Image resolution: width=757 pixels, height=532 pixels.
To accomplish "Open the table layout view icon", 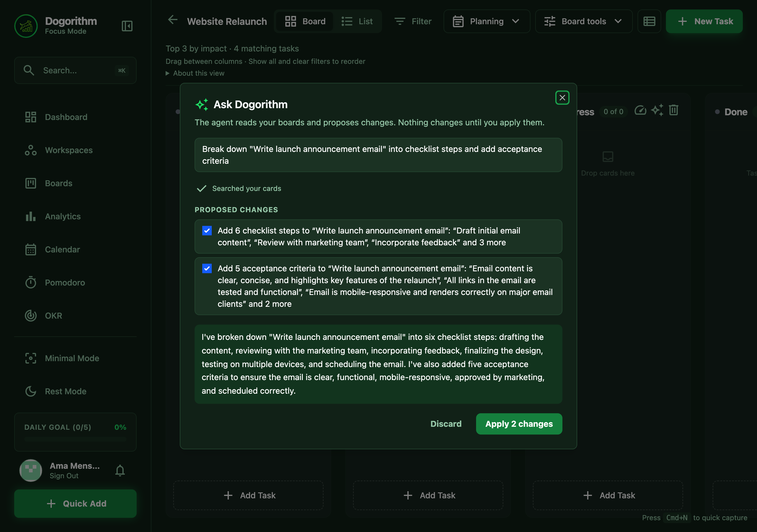I will click(649, 21).
